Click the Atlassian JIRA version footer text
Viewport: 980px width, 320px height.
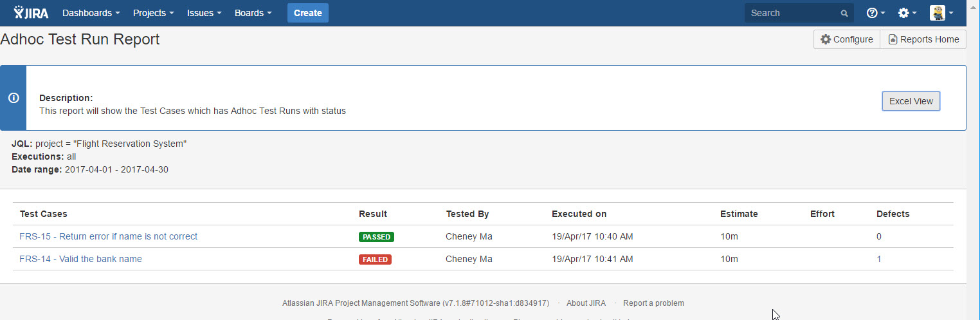(x=415, y=303)
